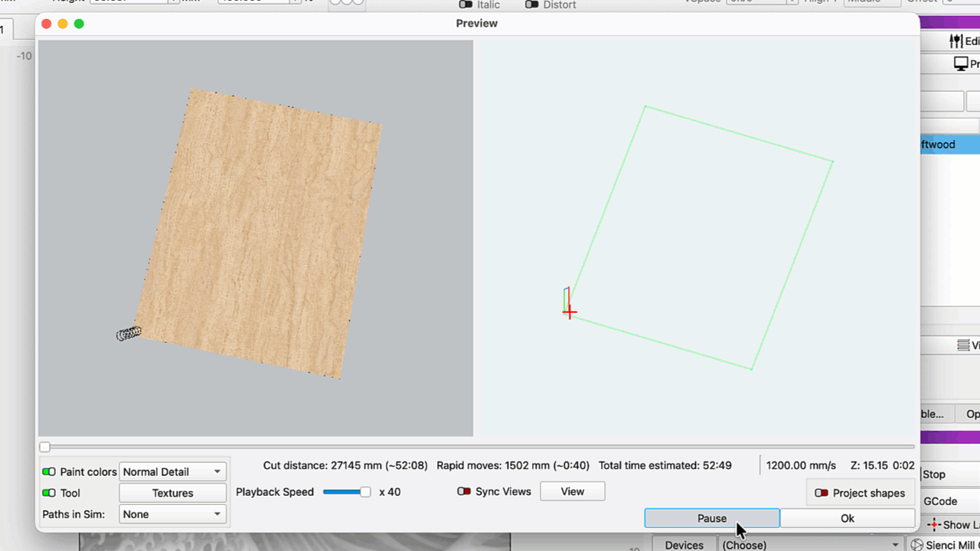Screen dimensions: 980x551
Task: Click the Stop button in the background window
Action: pyautogui.click(x=934, y=474)
